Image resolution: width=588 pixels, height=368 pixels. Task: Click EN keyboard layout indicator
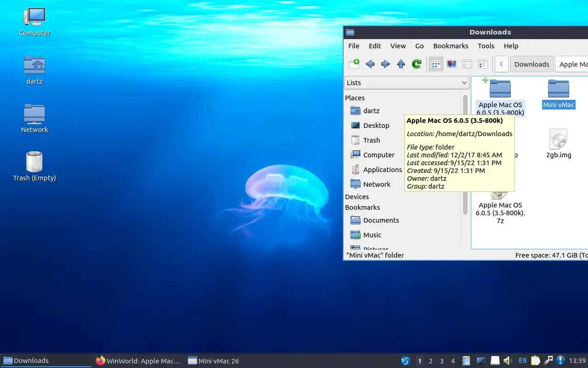(523, 361)
